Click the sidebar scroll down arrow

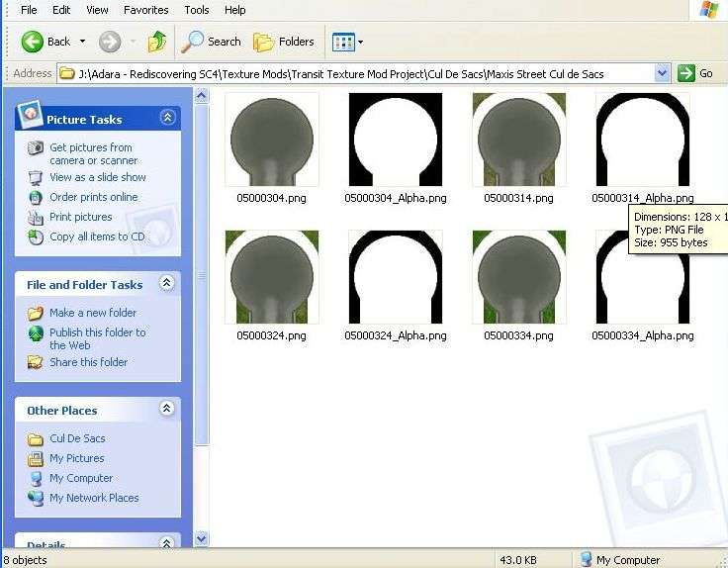tap(202, 539)
